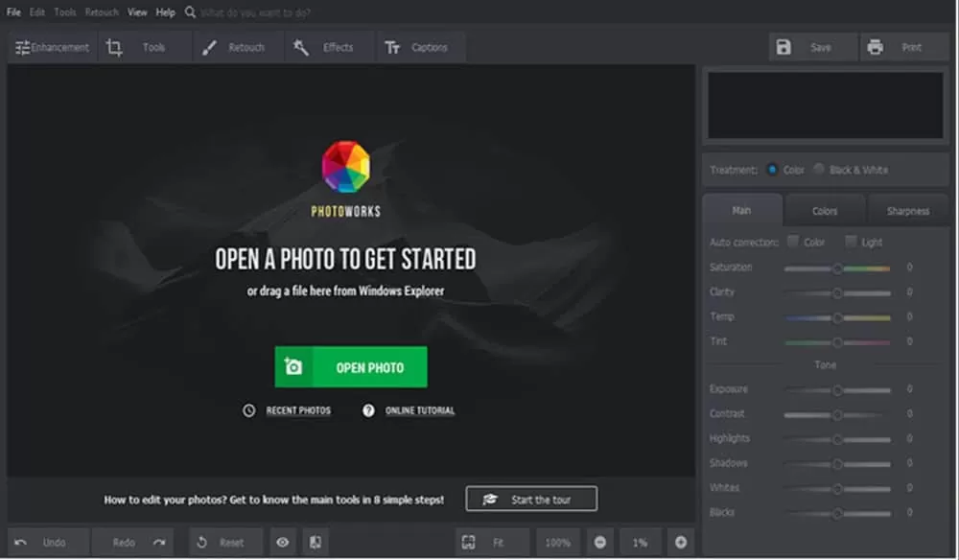Viewport: 959px width, 560px height.
Task: Switch to the Colors tab
Action: (x=825, y=211)
